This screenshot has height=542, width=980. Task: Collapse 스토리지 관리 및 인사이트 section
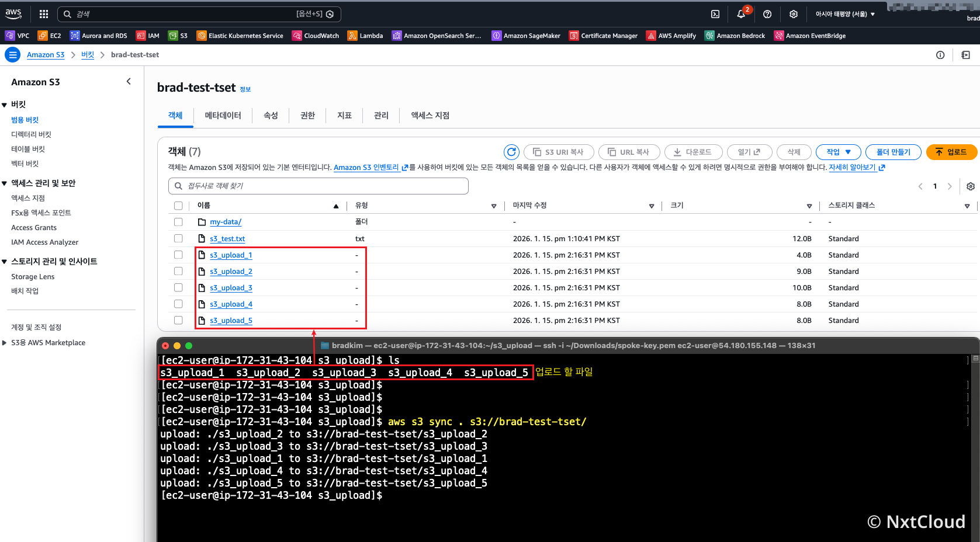[x=5, y=262]
